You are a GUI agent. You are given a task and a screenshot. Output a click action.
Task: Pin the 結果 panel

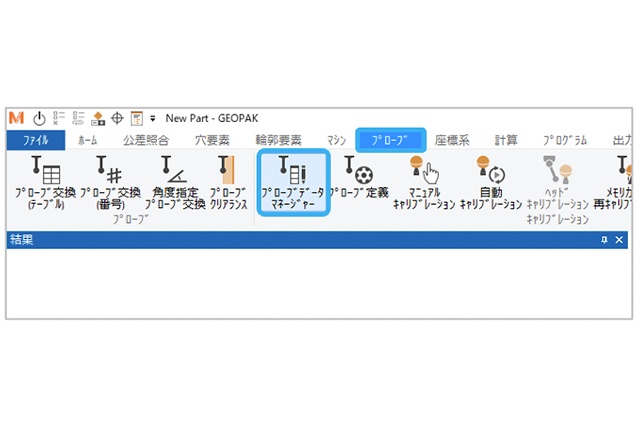click(x=604, y=240)
